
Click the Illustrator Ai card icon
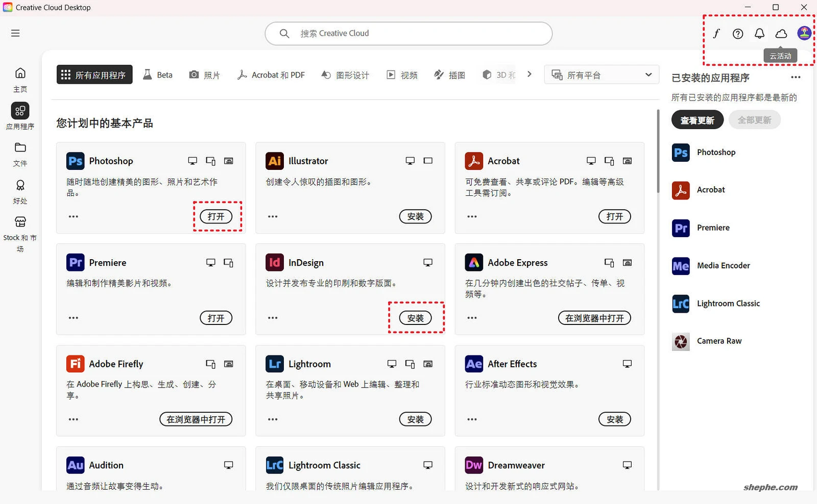tap(275, 161)
